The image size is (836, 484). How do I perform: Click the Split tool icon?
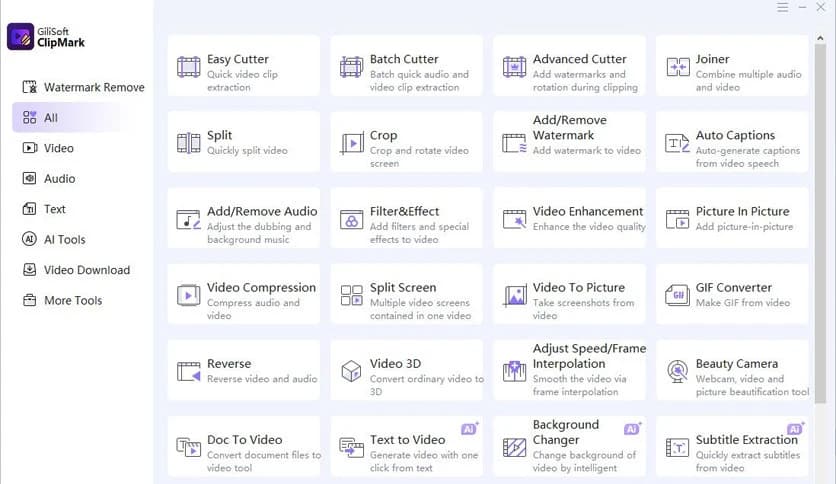pyautogui.click(x=188, y=143)
